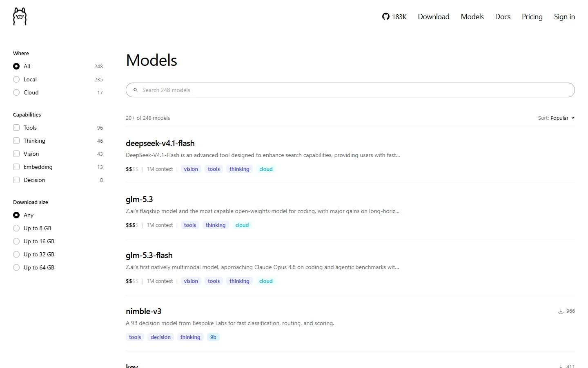588x368 pixels.
Task: Open Docs in top navigation
Action: click(503, 17)
